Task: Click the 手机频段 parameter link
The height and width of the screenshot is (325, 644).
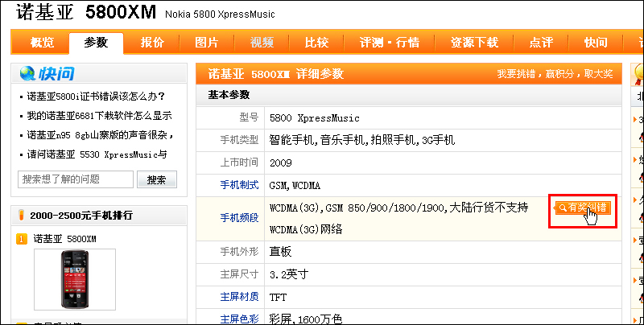Action: coord(239,218)
